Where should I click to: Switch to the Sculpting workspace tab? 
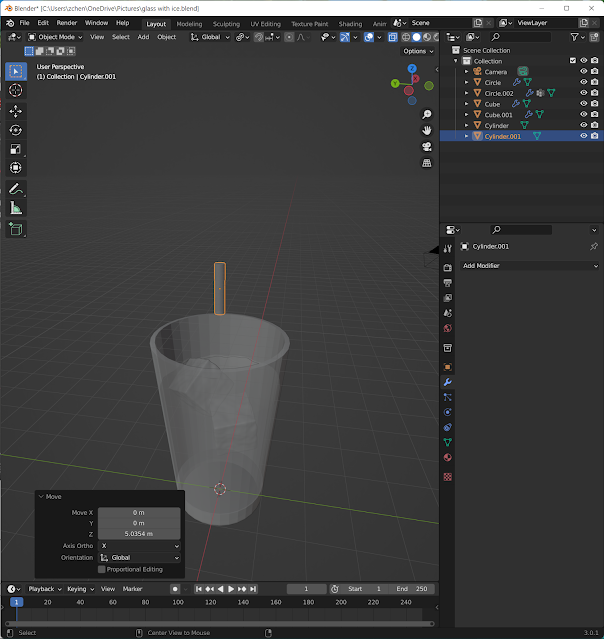pos(226,23)
